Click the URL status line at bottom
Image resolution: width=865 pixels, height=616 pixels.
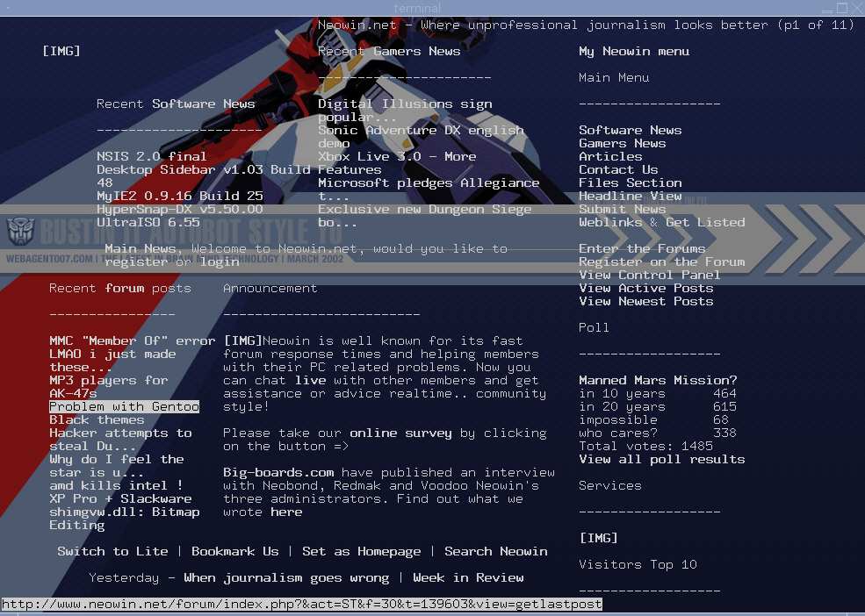301,604
